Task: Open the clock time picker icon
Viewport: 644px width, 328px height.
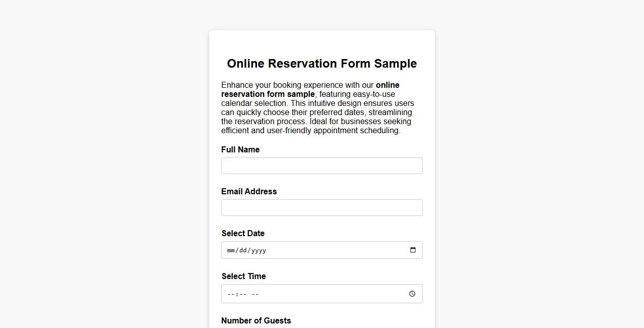Action: [412, 293]
